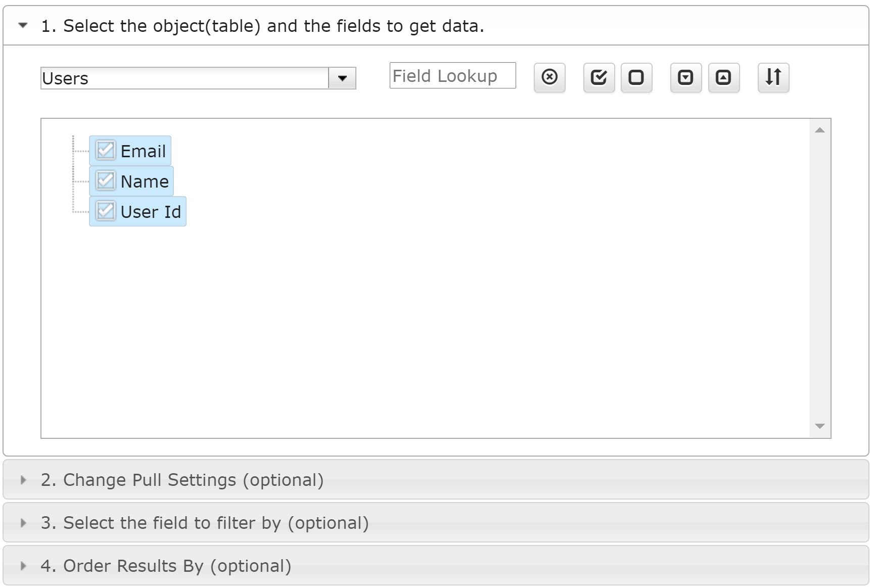Viewport: 874px width, 588px height.
Task: Toggle the User Id field checkbox
Action: (x=106, y=211)
